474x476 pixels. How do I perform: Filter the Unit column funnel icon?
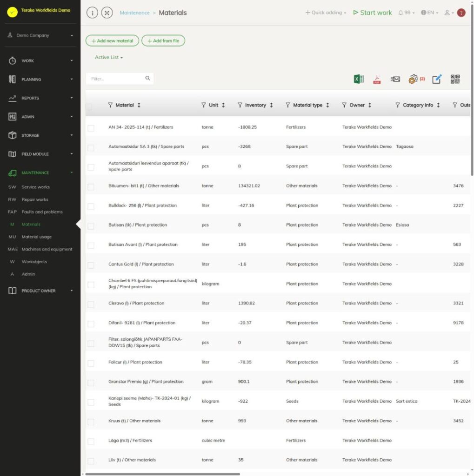[x=204, y=105]
